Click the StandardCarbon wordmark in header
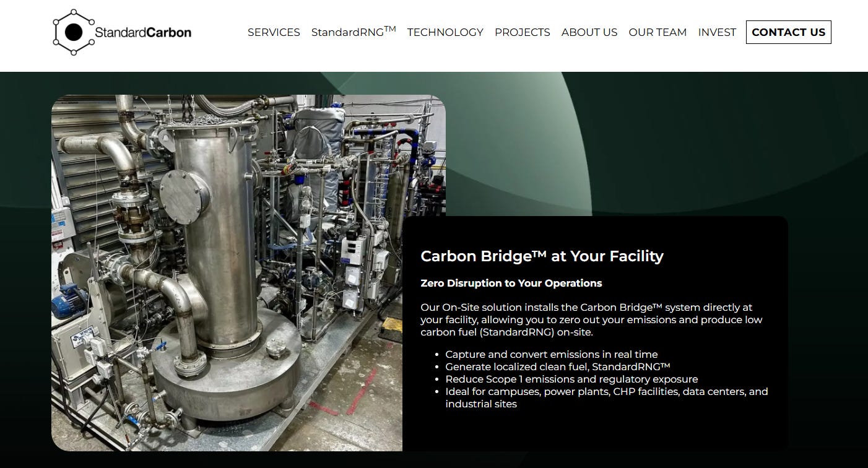 [143, 32]
